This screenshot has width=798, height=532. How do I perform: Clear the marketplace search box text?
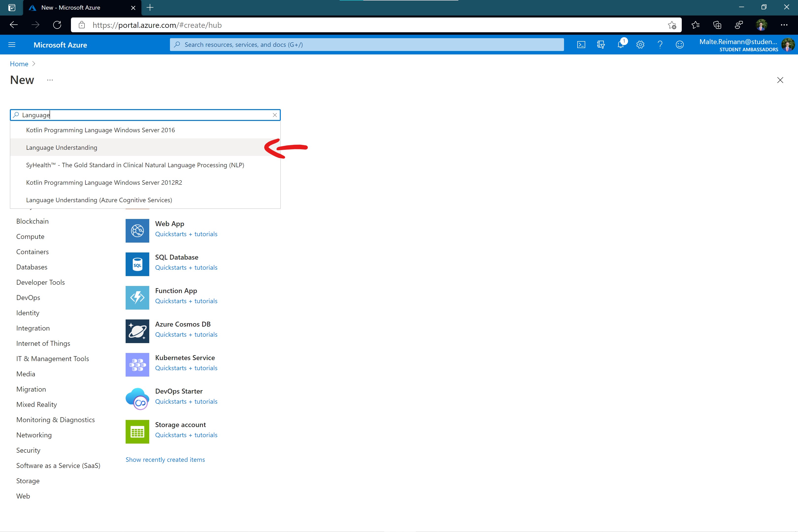coord(275,115)
